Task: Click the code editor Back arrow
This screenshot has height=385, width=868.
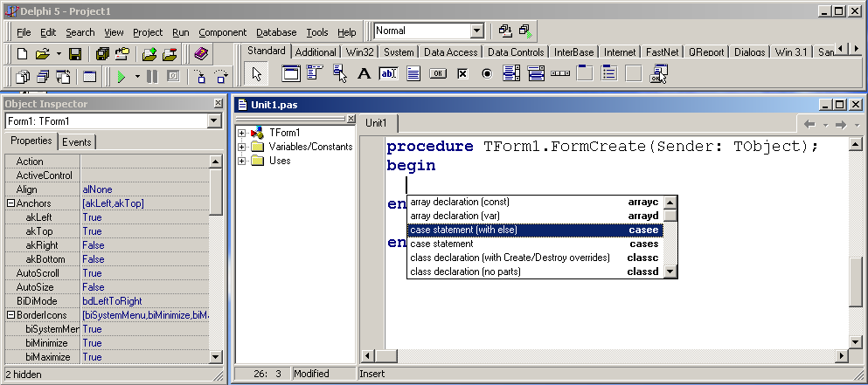Action: 809,125
